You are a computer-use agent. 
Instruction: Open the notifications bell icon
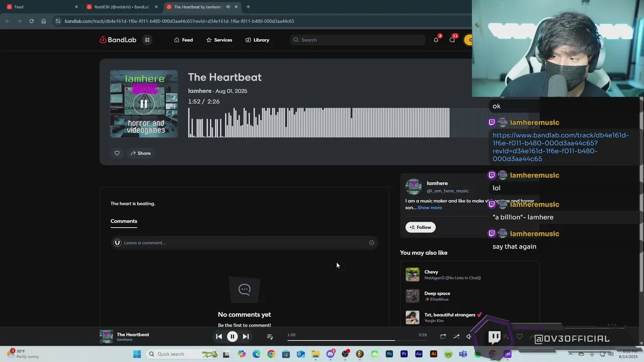click(x=436, y=40)
